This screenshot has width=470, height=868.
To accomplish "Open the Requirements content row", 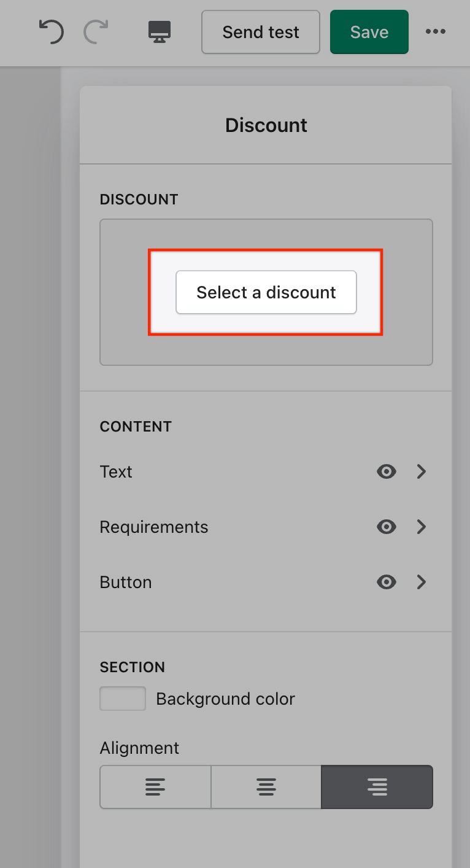I will click(x=154, y=527).
